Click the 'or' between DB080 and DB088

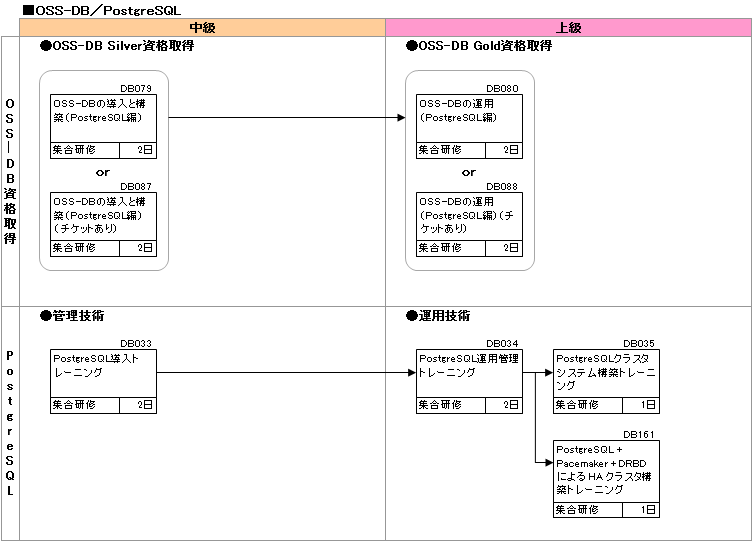pyautogui.click(x=469, y=172)
